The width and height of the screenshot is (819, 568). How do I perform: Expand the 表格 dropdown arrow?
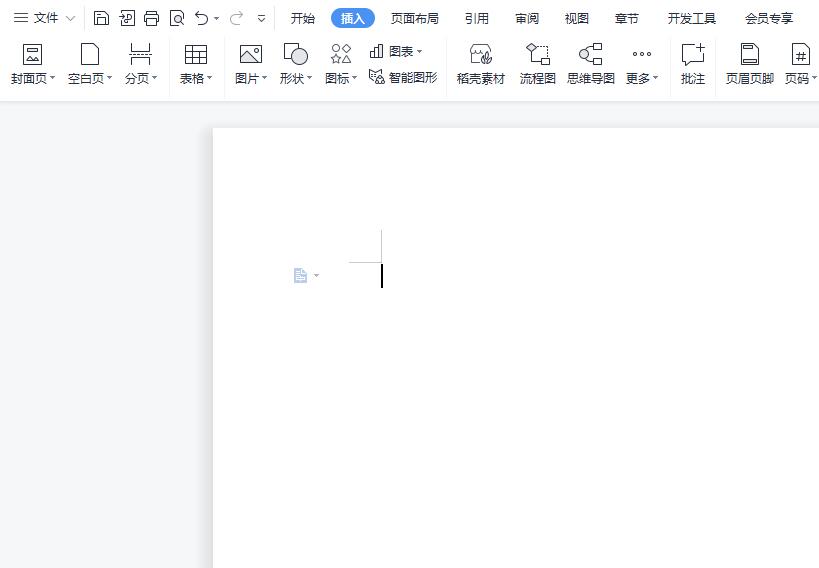tap(209, 77)
